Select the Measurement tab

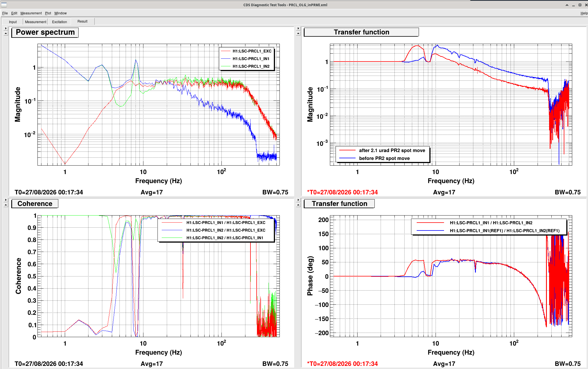tap(35, 22)
